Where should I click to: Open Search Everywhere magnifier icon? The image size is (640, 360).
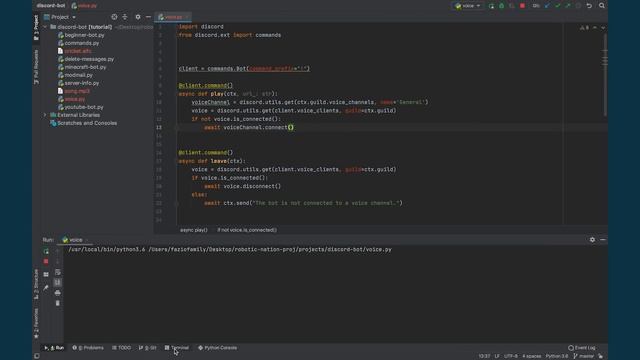[x=602, y=6]
